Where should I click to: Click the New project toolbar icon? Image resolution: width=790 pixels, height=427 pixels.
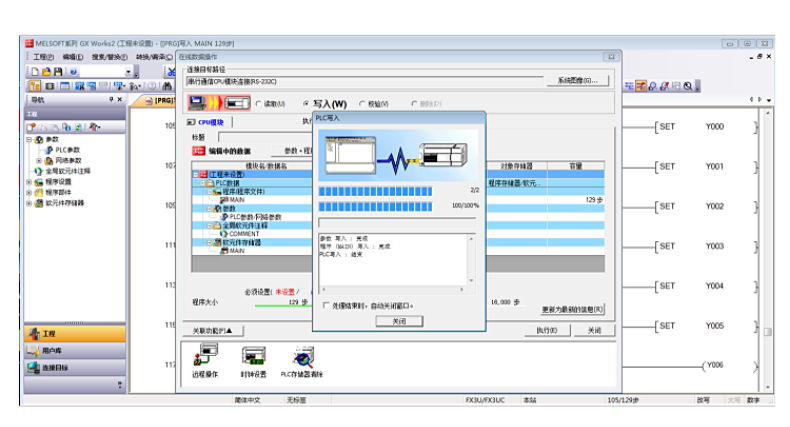click(34, 72)
